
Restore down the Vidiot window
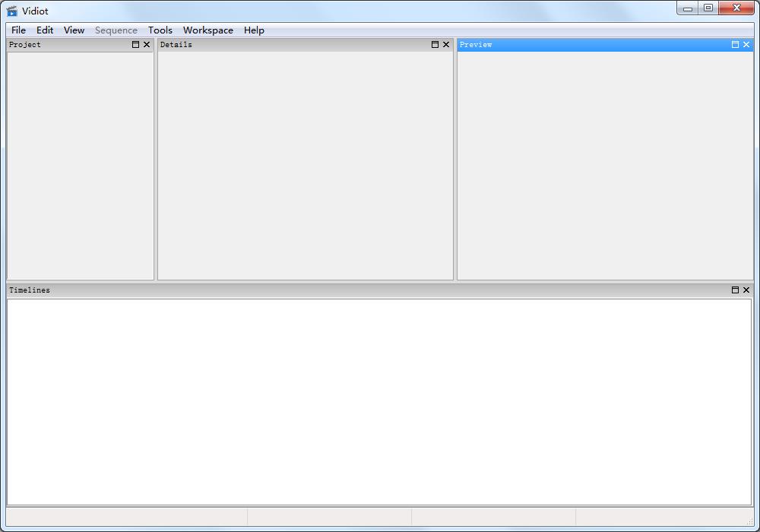[x=708, y=8]
